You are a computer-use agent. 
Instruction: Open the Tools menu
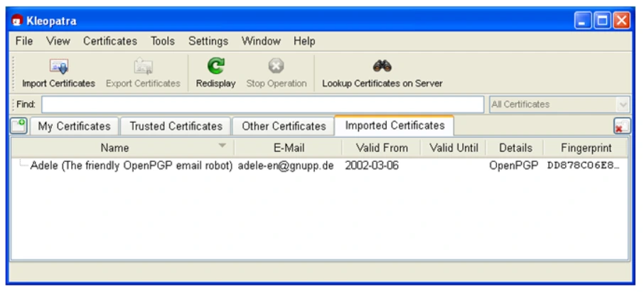[x=162, y=41]
